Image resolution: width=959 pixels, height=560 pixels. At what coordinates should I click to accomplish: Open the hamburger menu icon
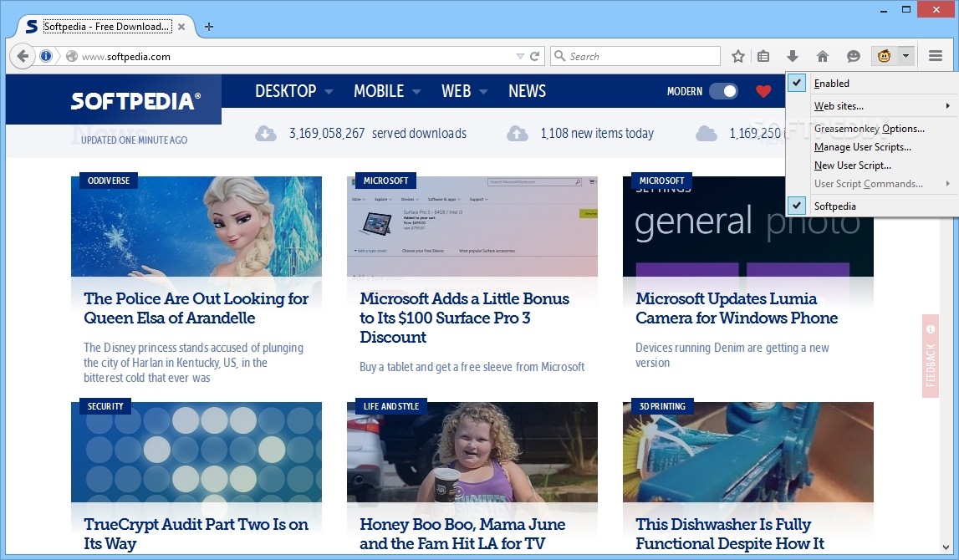click(935, 56)
